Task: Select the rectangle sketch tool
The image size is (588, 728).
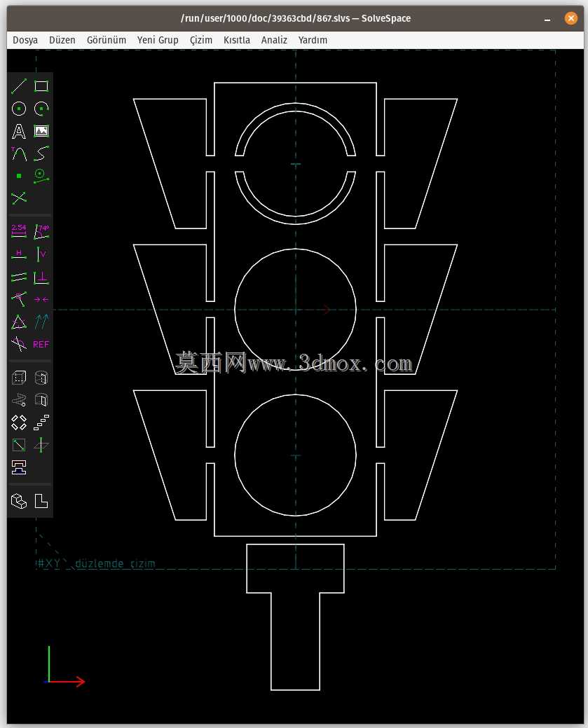Action: point(41,86)
